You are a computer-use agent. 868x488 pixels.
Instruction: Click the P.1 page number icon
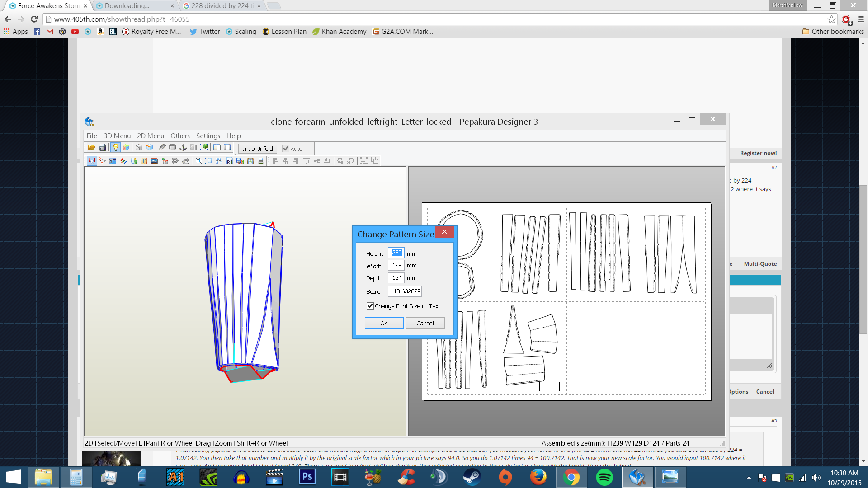(230, 161)
